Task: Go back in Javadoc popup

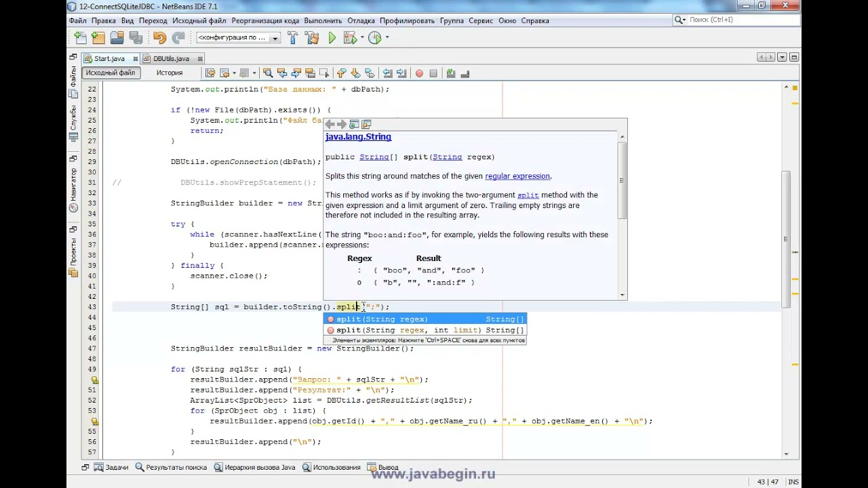Action: click(330, 124)
